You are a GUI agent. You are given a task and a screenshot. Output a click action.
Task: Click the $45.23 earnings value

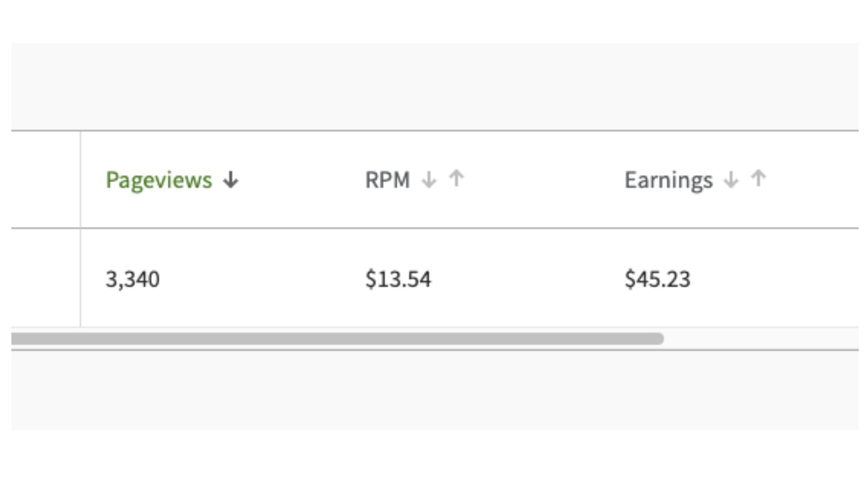click(x=658, y=279)
